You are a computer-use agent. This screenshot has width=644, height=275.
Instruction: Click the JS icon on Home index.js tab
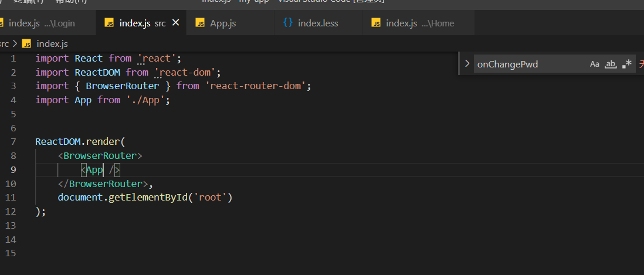pyautogui.click(x=376, y=23)
